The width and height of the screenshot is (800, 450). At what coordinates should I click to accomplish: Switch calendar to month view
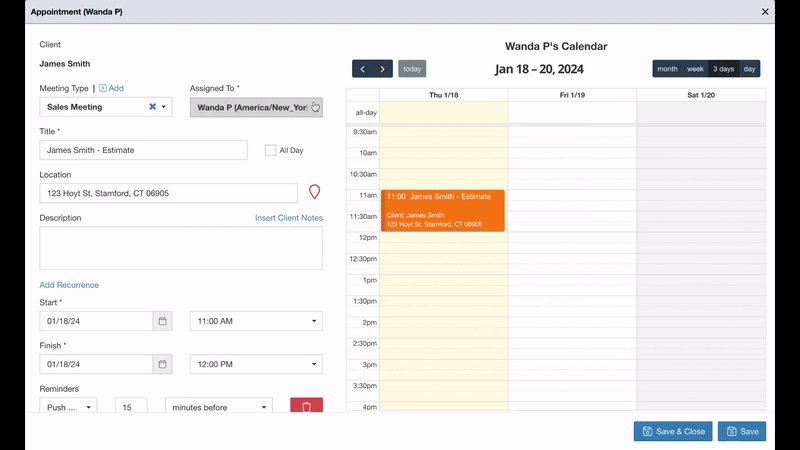[667, 69]
